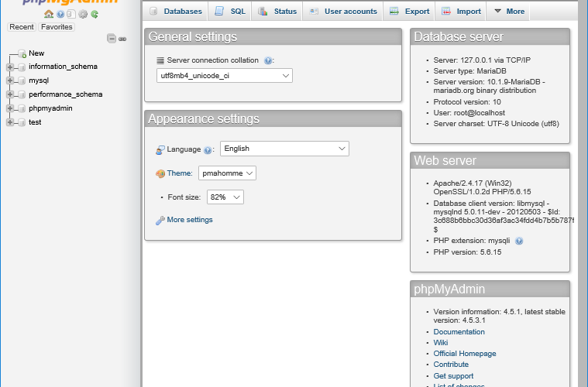Select information_schema in the tree
This screenshot has width=588, height=387.
click(x=63, y=67)
